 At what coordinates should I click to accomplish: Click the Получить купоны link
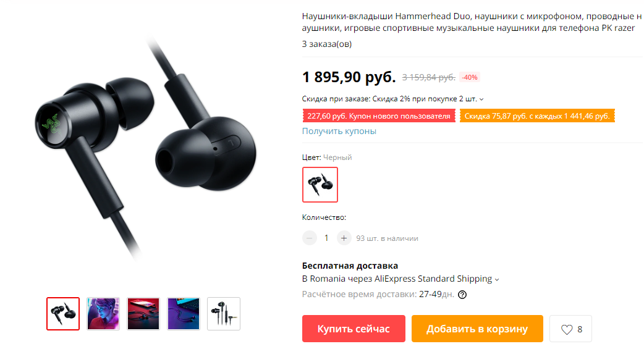(339, 131)
